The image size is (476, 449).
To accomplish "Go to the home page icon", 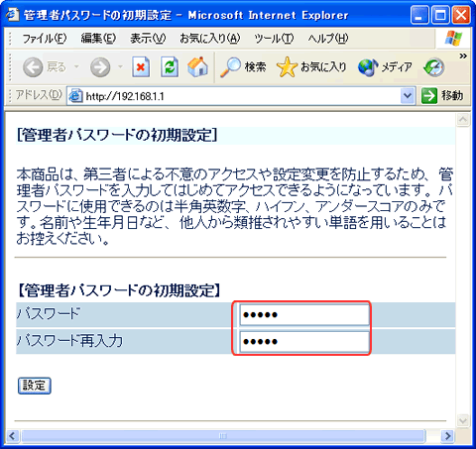I will pos(197,66).
